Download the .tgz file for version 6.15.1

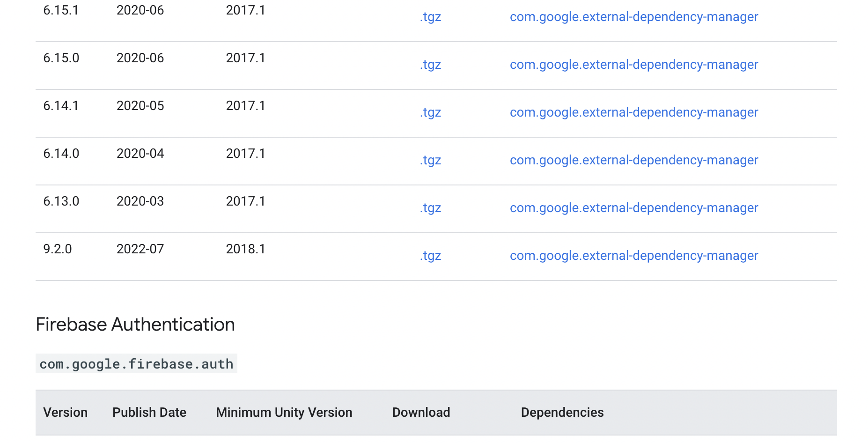(430, 17)
